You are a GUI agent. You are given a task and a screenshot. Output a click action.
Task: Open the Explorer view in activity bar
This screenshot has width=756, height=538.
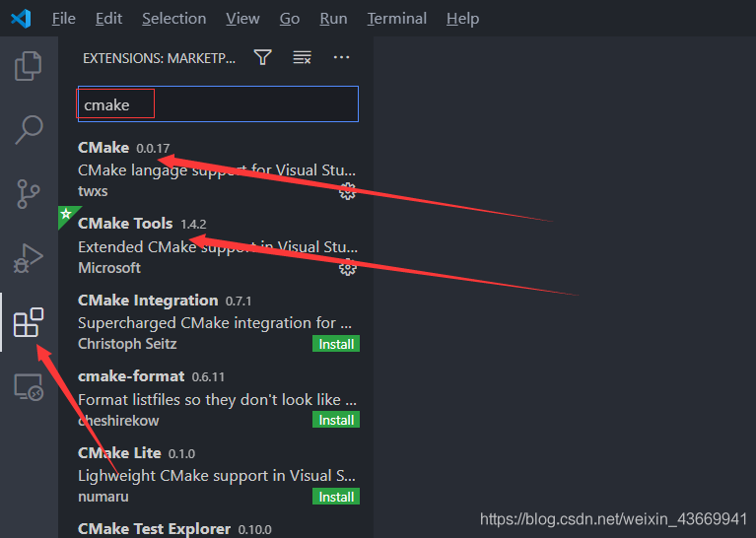click(29, 66)
